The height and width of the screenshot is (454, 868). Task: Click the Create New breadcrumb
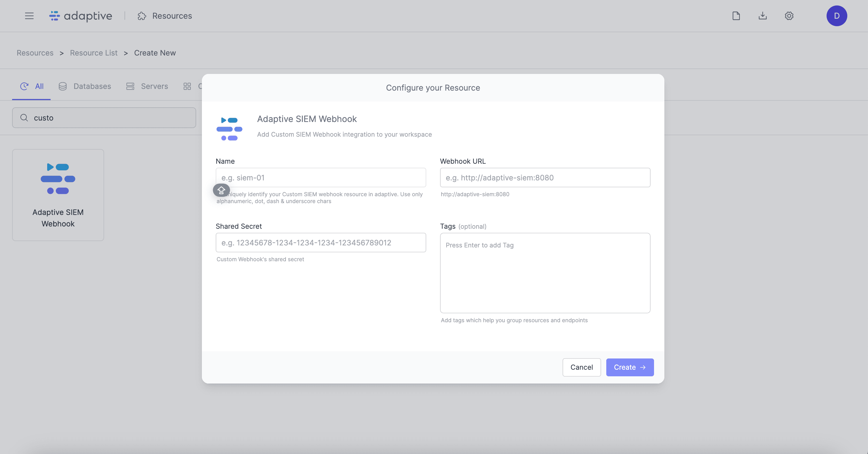tap(155, 53)
